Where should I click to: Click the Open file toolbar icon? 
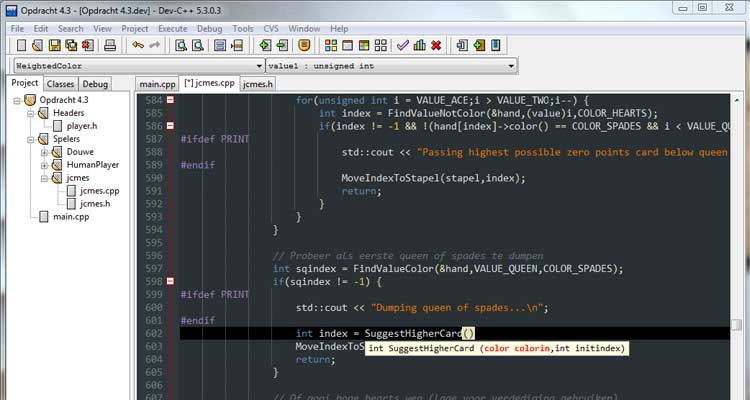[37, 45]
